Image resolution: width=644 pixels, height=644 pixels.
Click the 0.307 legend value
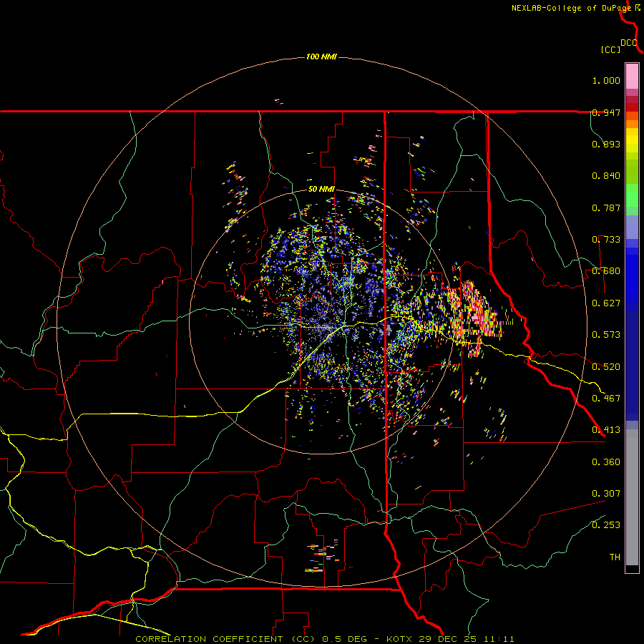606,494
